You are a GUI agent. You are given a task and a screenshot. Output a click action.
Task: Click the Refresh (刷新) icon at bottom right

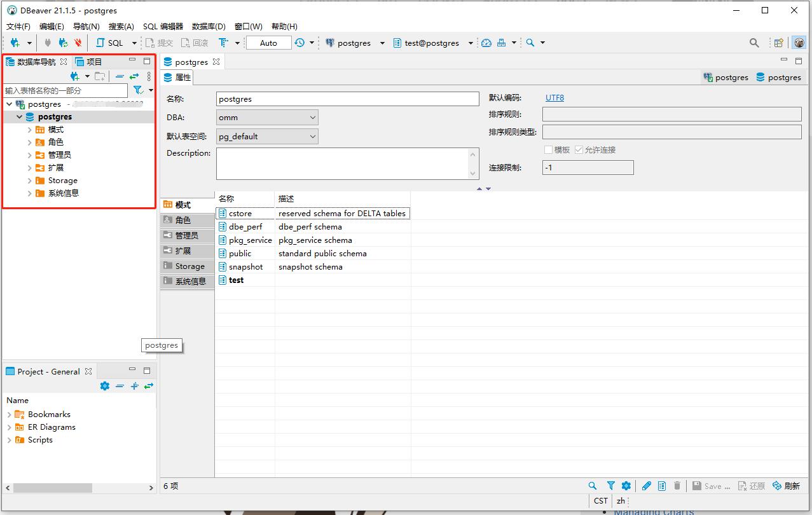(786, 486)
